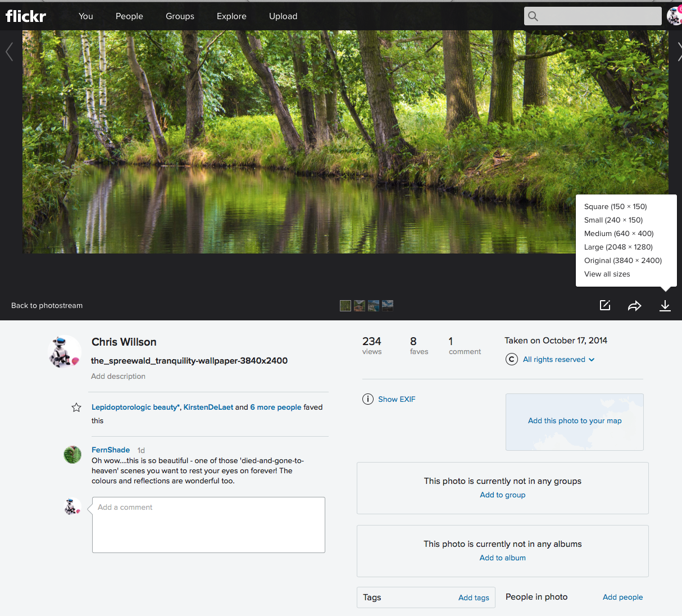Open the Explore menu in navigation
682x616 pixels.
[x=231, y=16]
